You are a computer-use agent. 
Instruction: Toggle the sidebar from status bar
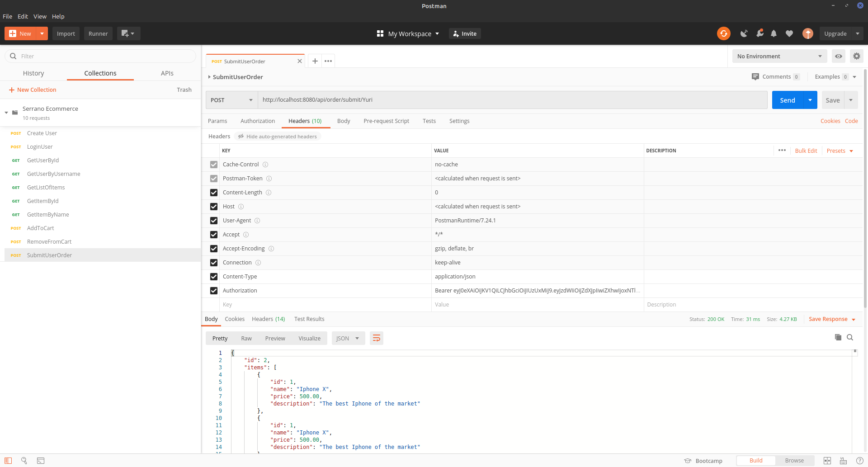8,461
